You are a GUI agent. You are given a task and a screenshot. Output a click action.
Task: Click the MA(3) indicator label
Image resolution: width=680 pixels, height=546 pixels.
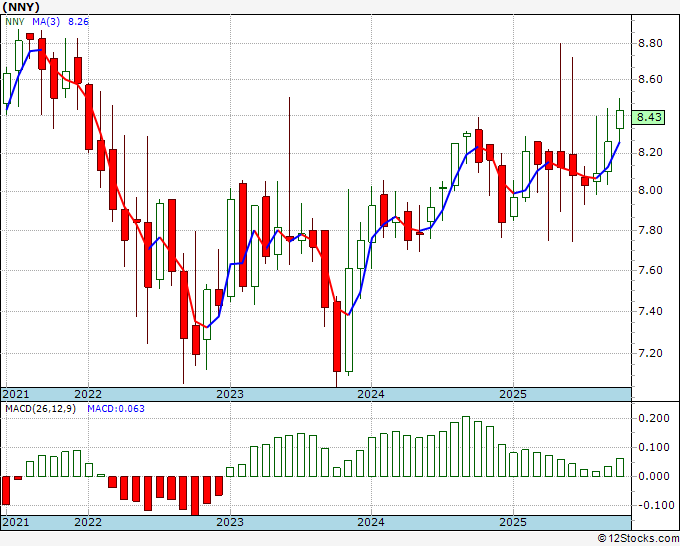point(46,22)
